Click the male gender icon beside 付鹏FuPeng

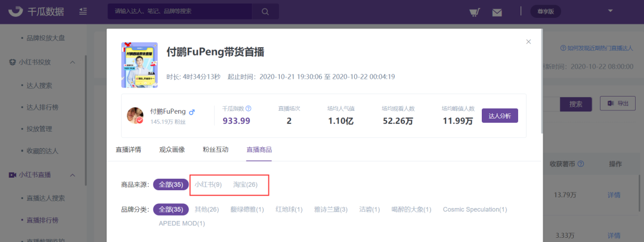point(191,111)
